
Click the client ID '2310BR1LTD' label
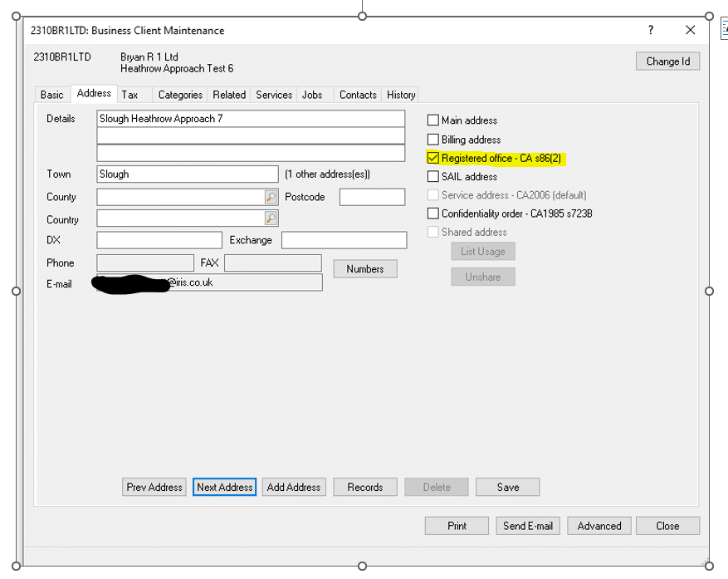click(62, 57)
